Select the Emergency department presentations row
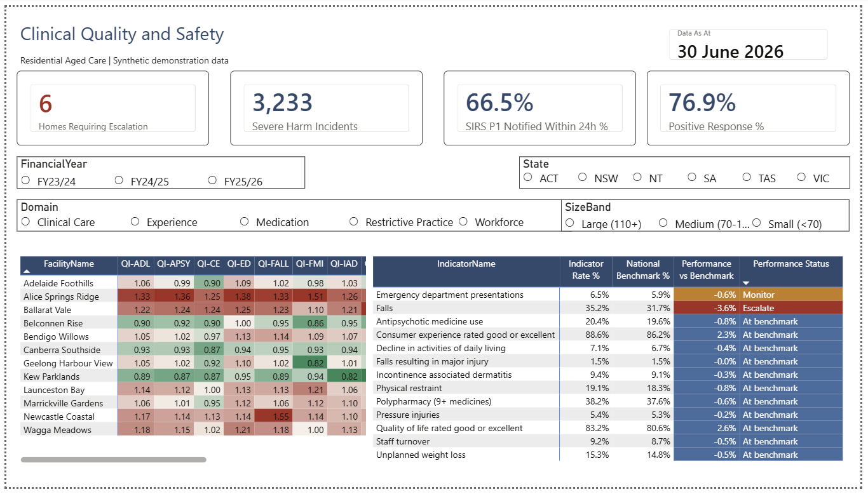Image resolution: width=868 pixels, height=494 pixels. pos(607,295)
